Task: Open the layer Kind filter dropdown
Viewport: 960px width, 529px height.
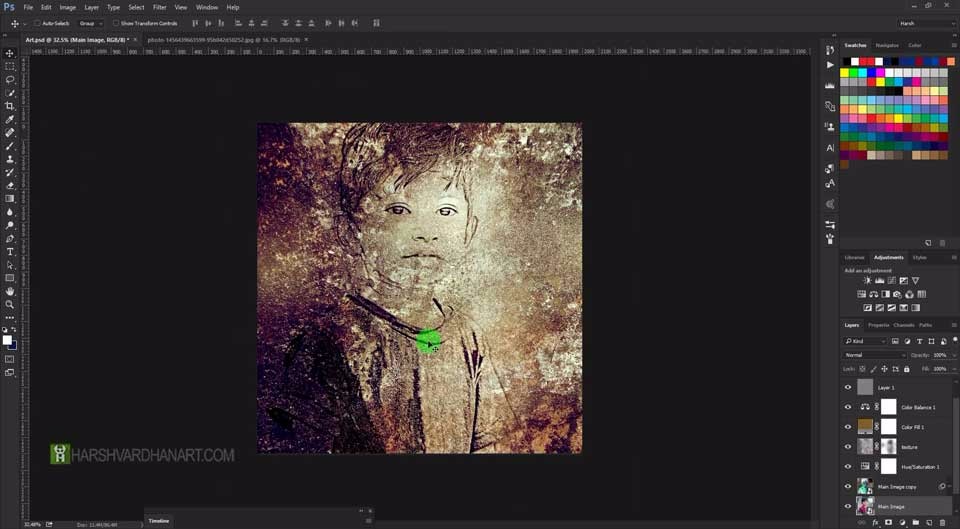Action: (x=864, y=341)
